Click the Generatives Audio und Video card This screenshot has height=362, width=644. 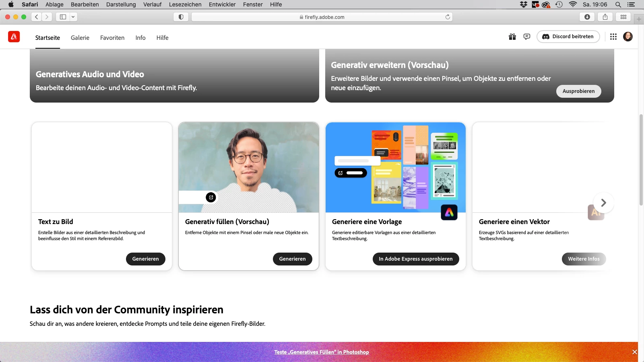point(174,76)
